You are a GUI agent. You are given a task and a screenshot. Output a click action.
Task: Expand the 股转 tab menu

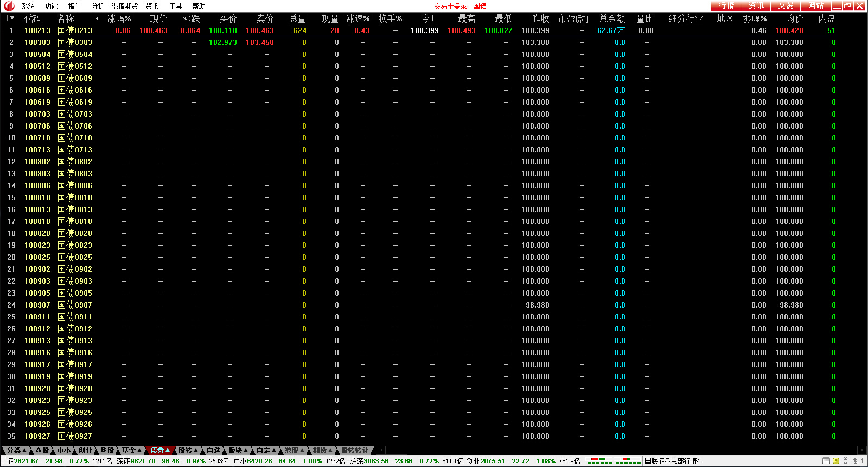(188, 450)
